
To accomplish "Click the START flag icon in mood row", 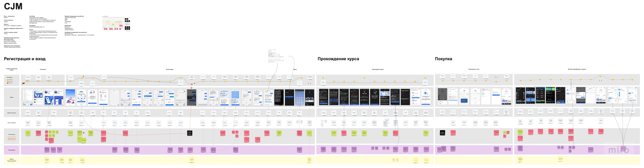I will tap(24, 83).
